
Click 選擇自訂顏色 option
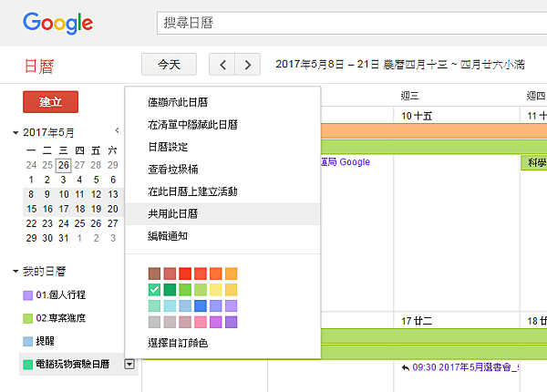tap(178, 343)
